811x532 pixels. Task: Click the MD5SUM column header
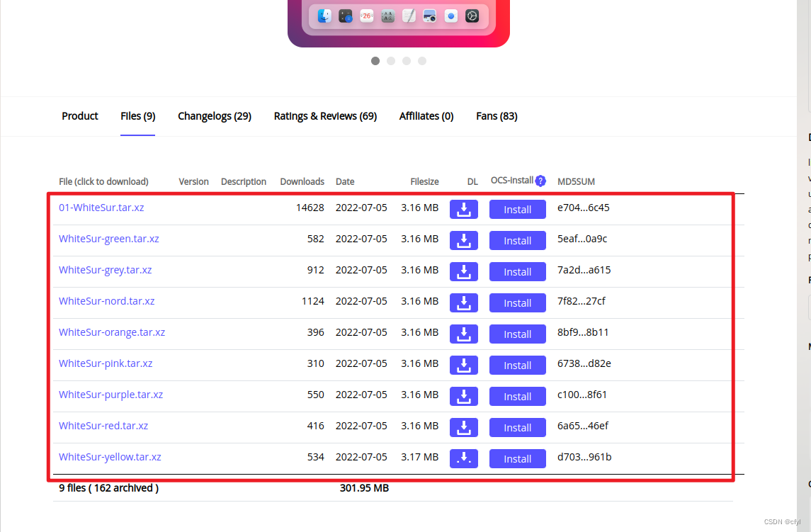click(576, 181)
